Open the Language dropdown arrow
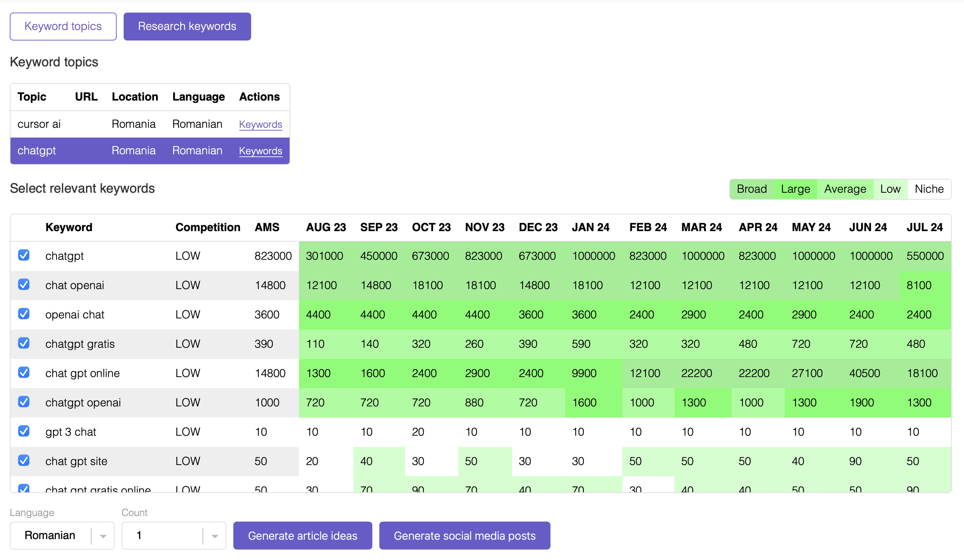This screenshot has width=964, height=560. (x=103, y=536)
